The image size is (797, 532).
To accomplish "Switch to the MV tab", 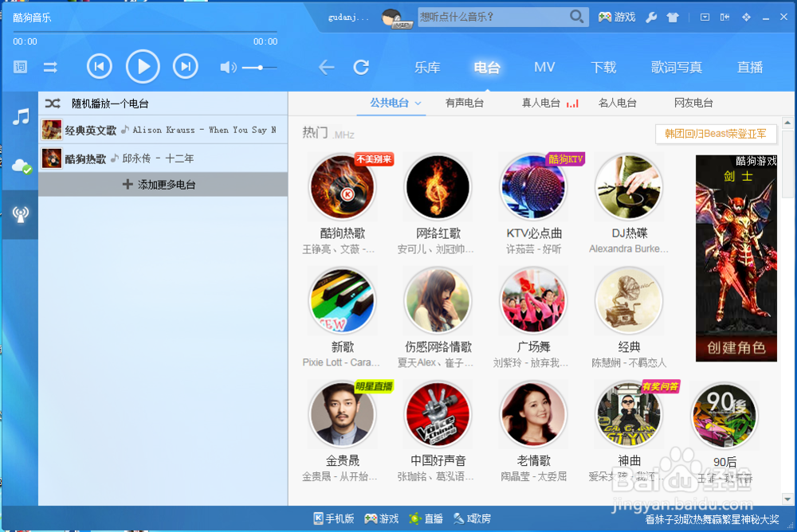I will [x=544, y=68].
